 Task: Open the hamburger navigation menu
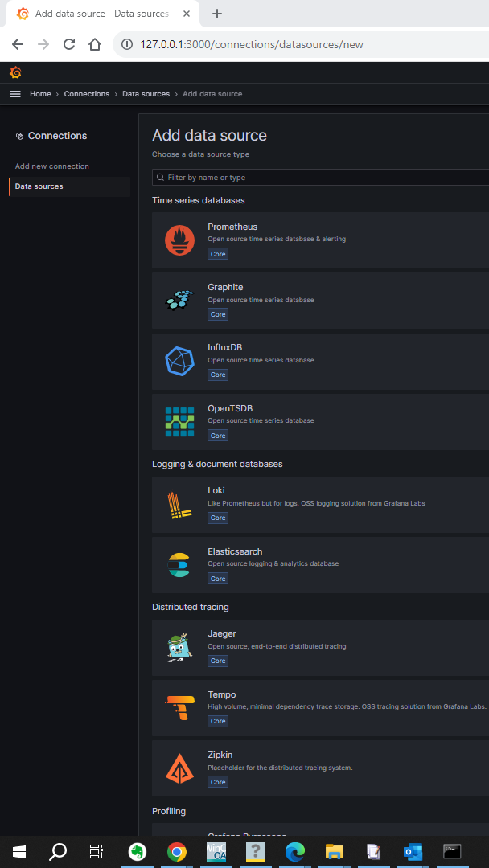(x=15, y=94)
